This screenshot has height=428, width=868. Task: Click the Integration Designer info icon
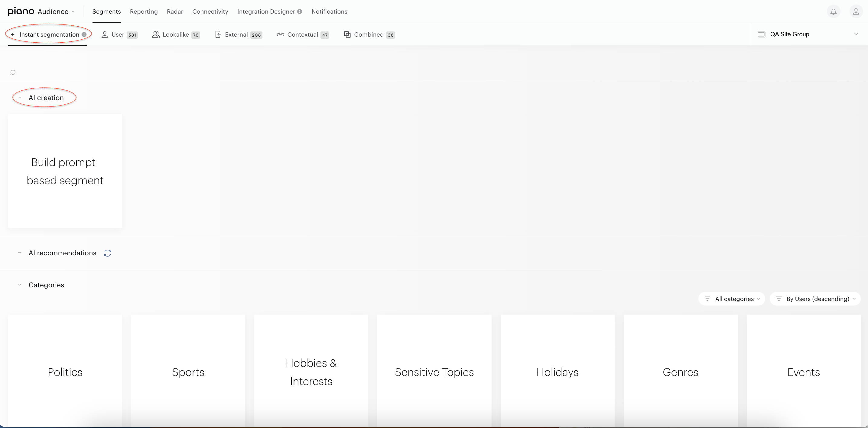point(300,11)
